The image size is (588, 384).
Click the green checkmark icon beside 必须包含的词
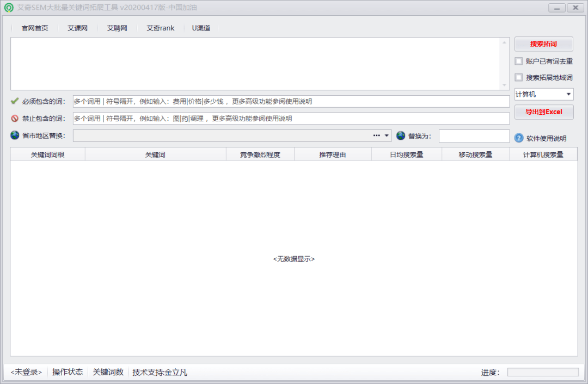(15, 101)
